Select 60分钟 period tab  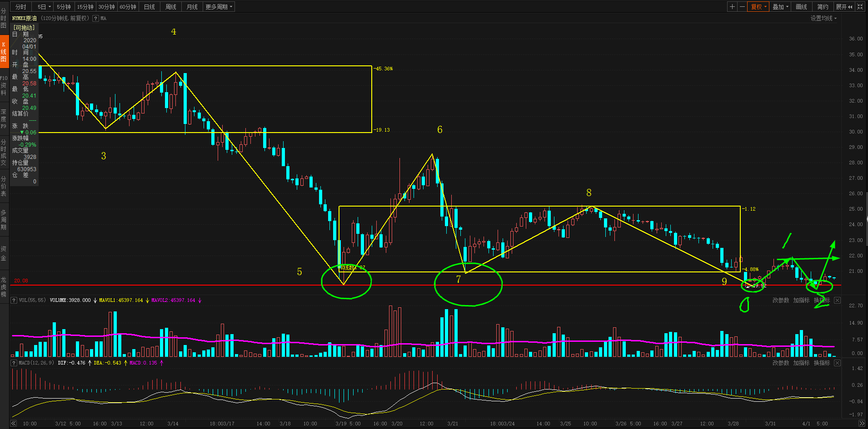[x=128, y=7]
